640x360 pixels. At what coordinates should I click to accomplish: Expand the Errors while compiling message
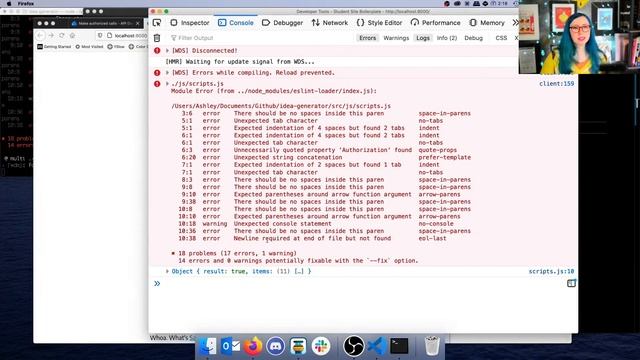(x=167, y=73)
